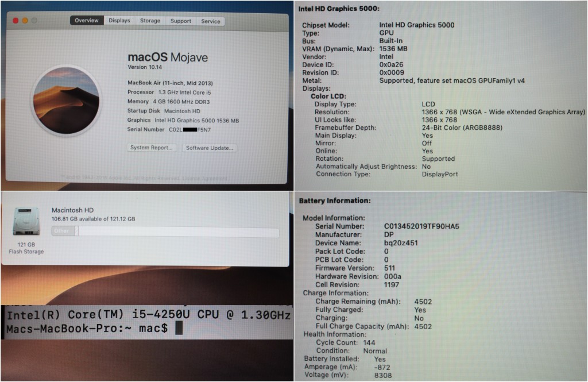Go to the Storage tab

coord(150,21)
